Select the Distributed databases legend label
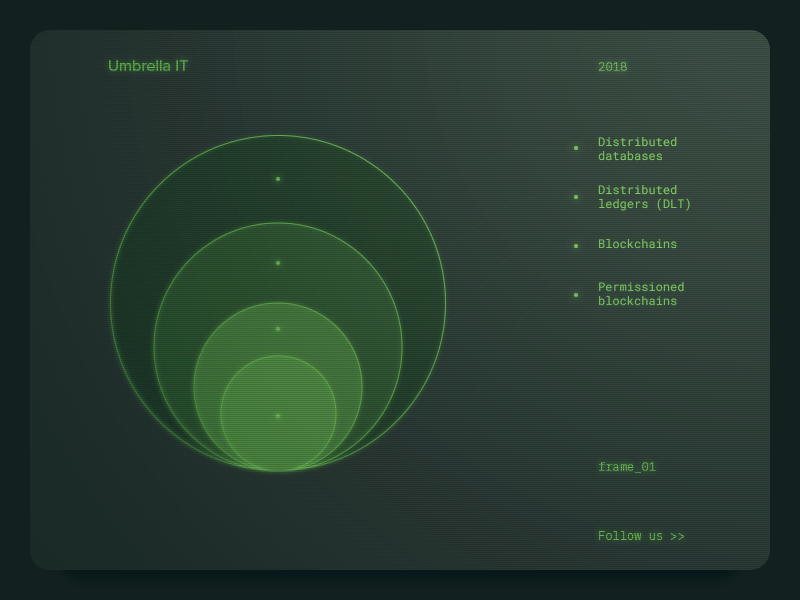Viewport: 800px width, 600px height. tap(637, 148)
